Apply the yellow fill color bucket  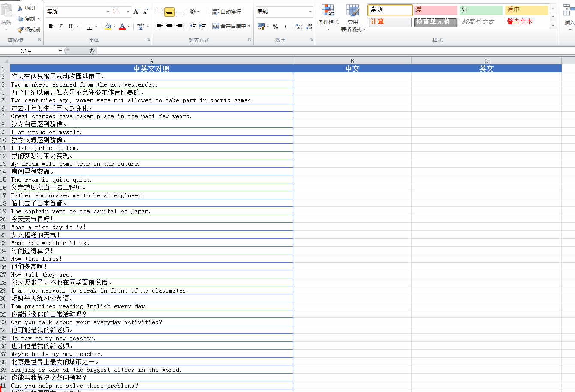[108, 27]
